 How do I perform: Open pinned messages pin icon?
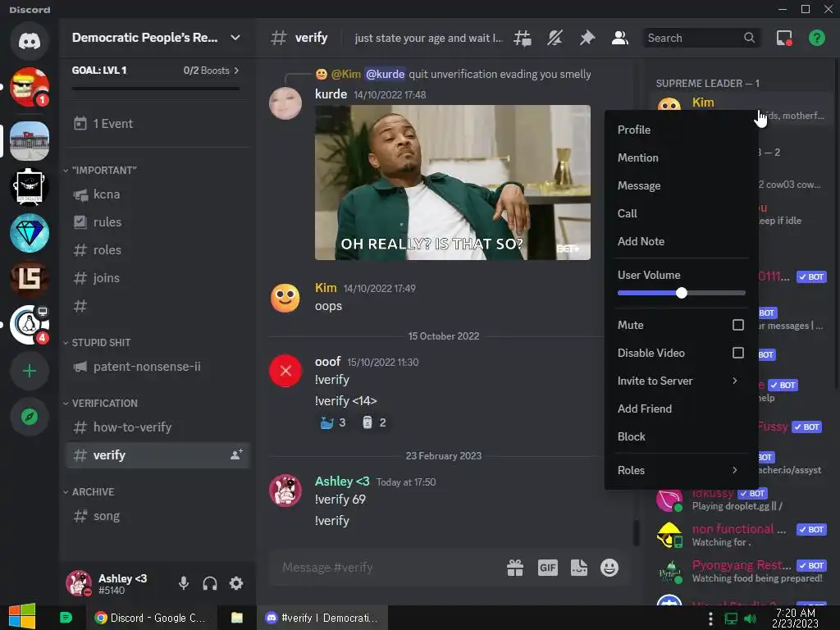pyautogui.click(x=587, y=38)
